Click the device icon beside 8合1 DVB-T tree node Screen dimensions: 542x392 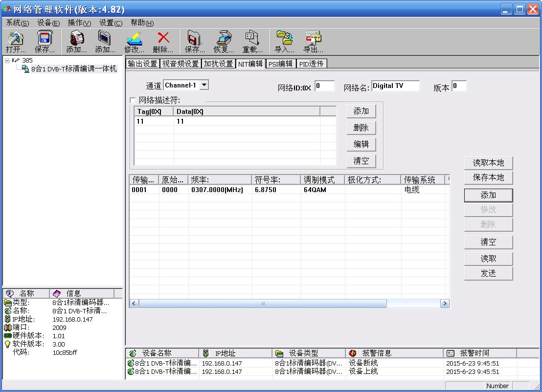25,69
